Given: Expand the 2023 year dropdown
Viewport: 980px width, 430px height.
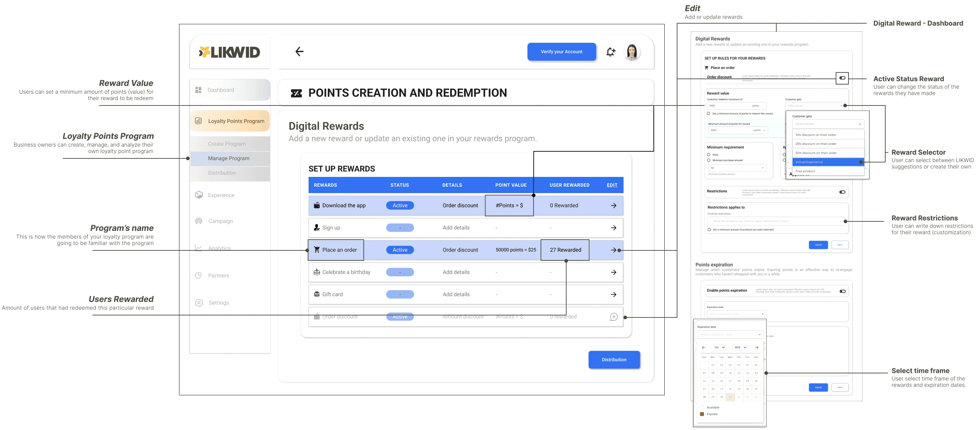Looking at the screenshot, I should pos(740,347).
